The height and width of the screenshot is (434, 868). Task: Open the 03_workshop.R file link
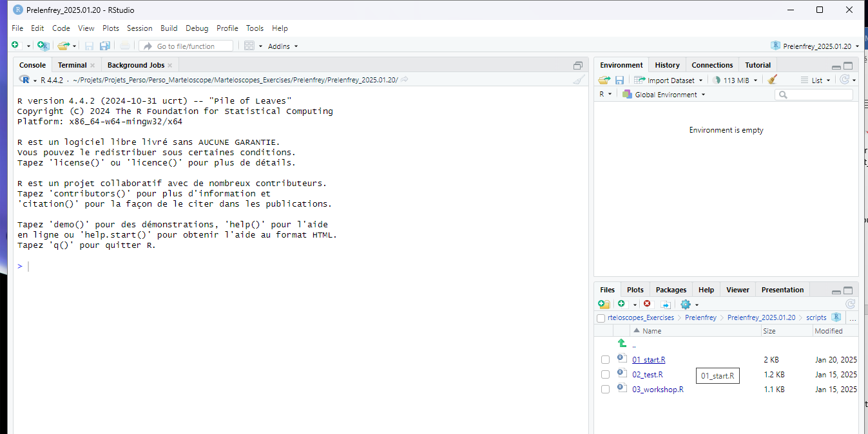pyautogui.click(x=657, y=390)
